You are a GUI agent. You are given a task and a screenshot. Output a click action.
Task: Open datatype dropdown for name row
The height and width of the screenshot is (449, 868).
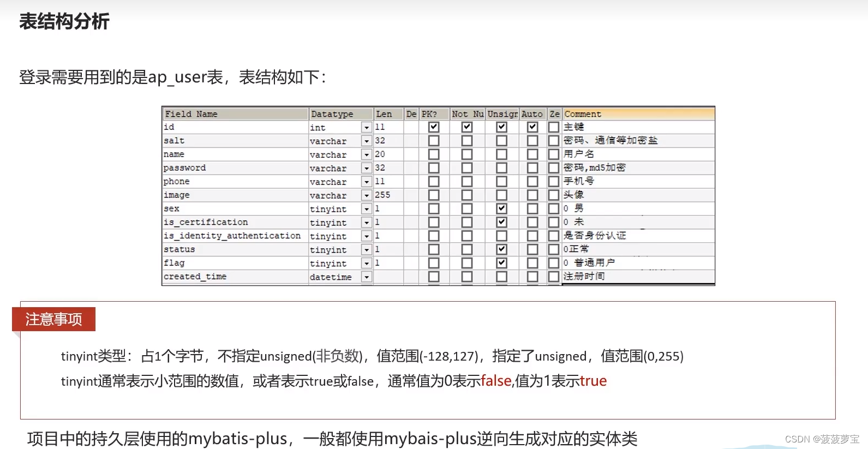[x=367, y=155]
